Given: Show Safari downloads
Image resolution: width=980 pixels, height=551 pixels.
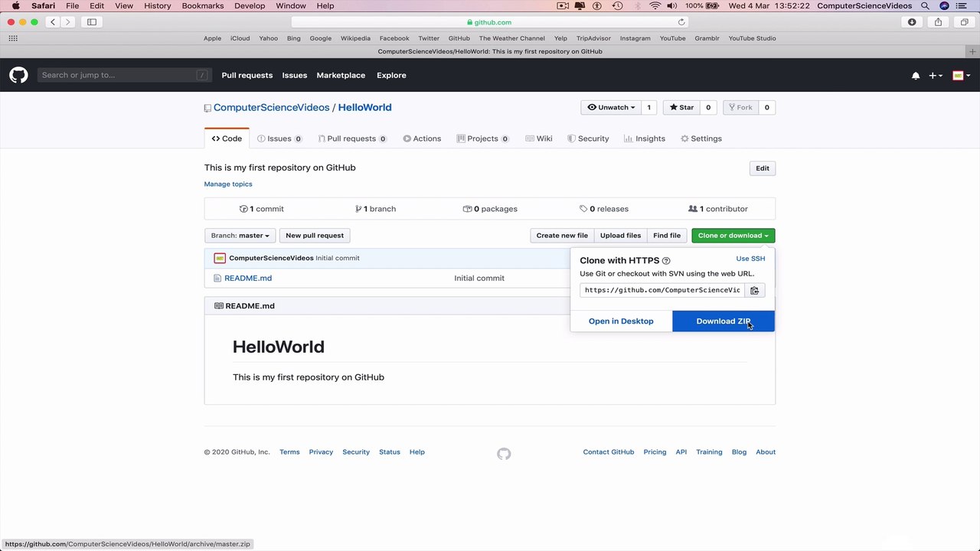Looking at the screenshot, I should click(912, 22).
